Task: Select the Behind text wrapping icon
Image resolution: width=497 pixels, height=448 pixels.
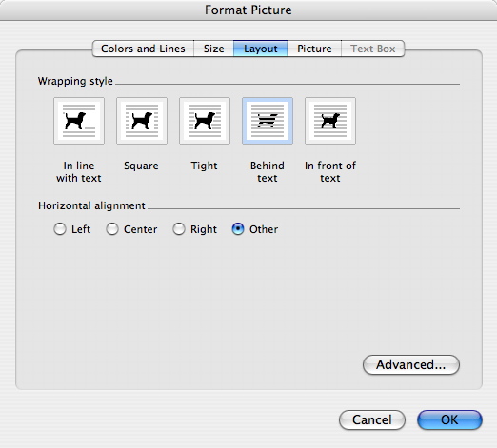Action: click(x=268, y=121)
